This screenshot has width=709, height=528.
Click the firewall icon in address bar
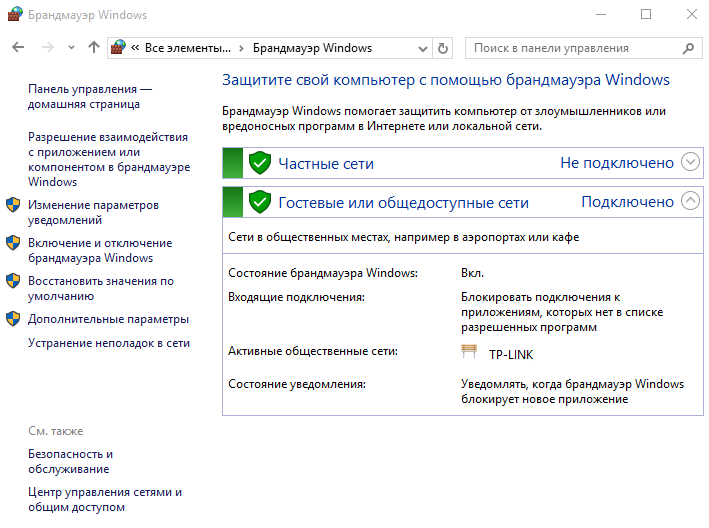[x=118, y=47]
